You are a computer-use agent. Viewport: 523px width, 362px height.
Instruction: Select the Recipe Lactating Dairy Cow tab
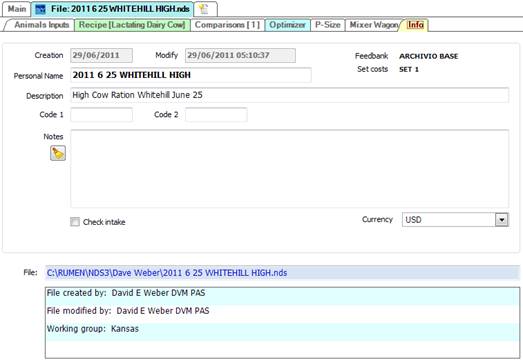(132, 25)
